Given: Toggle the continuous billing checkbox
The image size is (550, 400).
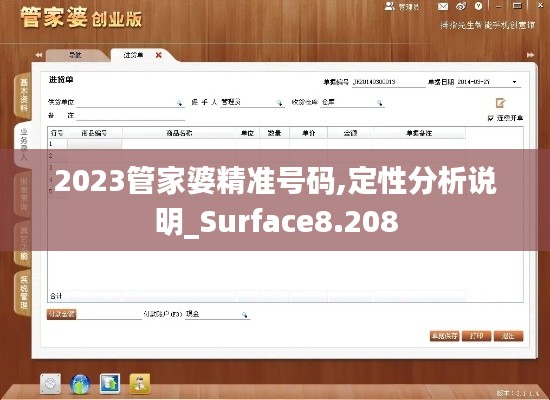Looking at the screenshot, I should click(x=491, y=118).
